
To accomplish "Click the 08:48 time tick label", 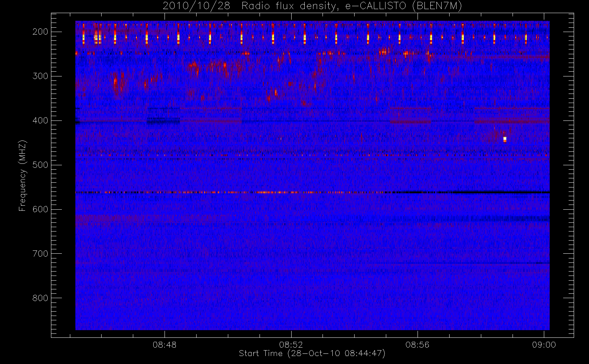I will coord(165,345).
